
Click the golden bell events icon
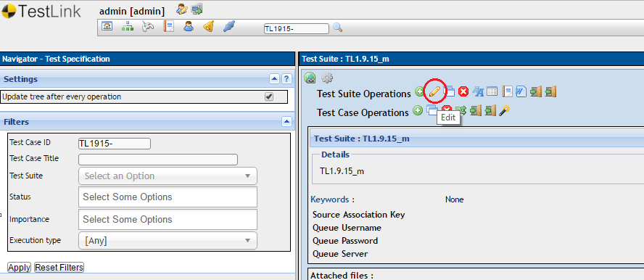209,27
